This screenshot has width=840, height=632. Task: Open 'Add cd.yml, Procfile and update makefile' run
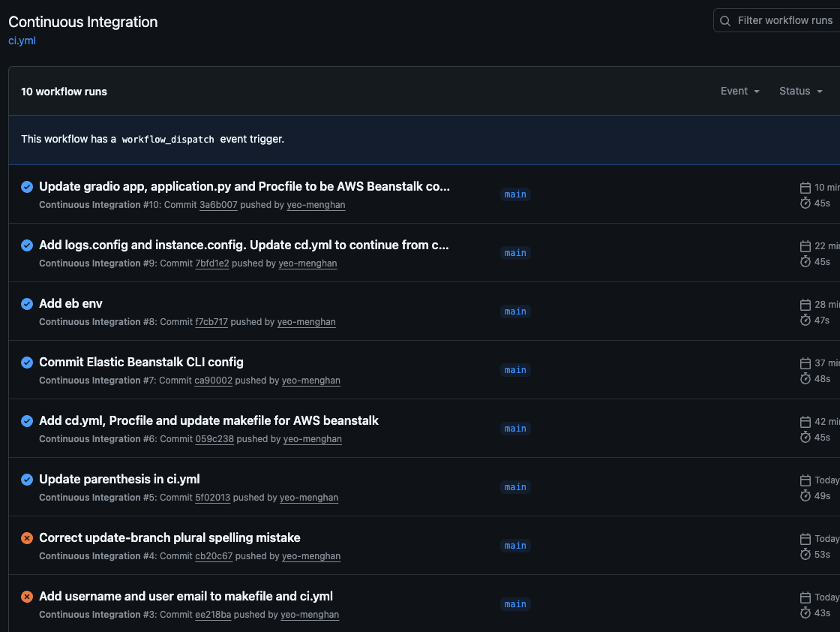coord(208,420)
